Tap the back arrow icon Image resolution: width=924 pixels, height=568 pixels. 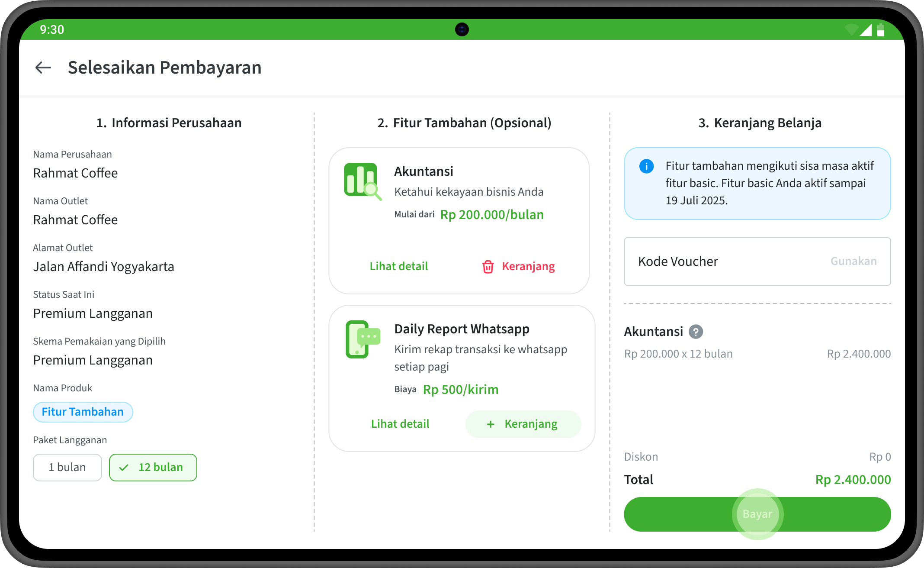click(43, 68)
